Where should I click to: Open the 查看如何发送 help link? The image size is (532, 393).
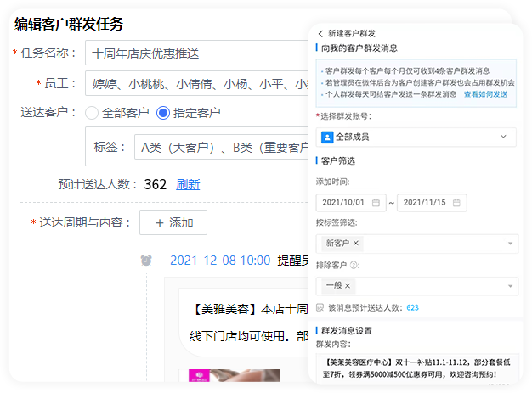tap(485, 94)
